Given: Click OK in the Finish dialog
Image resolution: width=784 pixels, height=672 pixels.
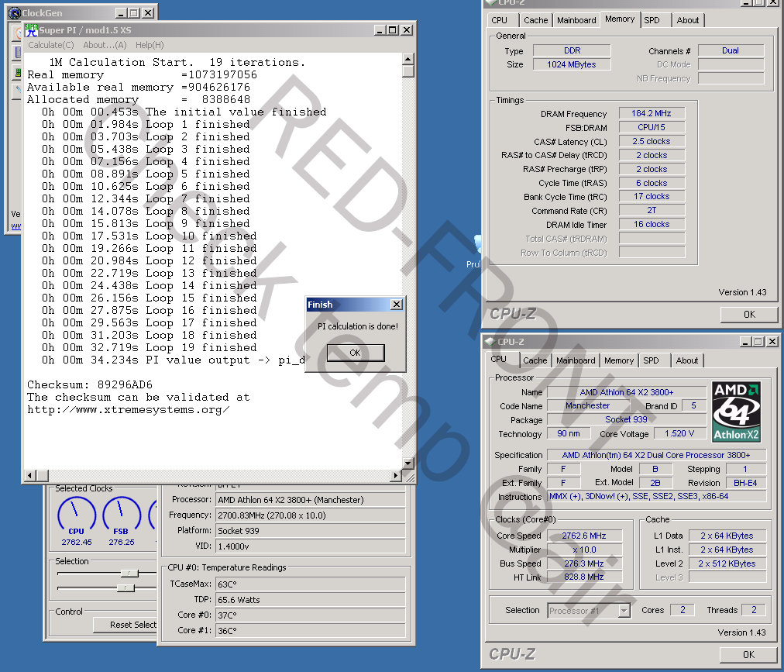Looking at the screenshot, I should click(x=356, y=353).
